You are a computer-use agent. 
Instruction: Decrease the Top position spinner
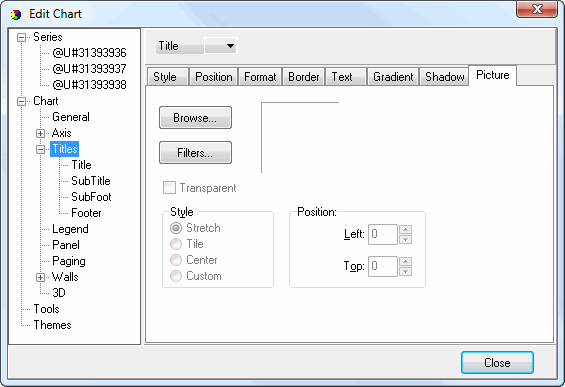coord(405,271)
